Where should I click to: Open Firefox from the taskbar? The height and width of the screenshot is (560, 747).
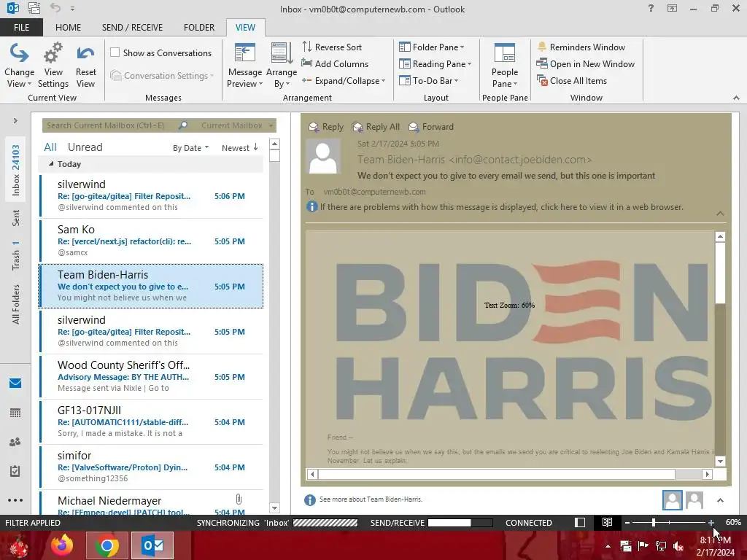point(62,545)
